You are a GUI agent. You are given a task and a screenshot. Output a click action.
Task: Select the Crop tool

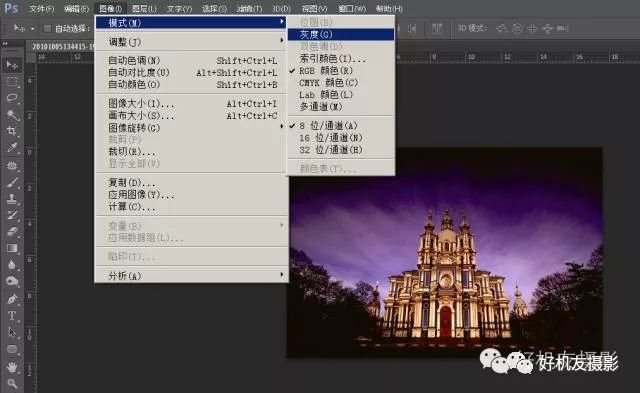(x=12, y=131)
